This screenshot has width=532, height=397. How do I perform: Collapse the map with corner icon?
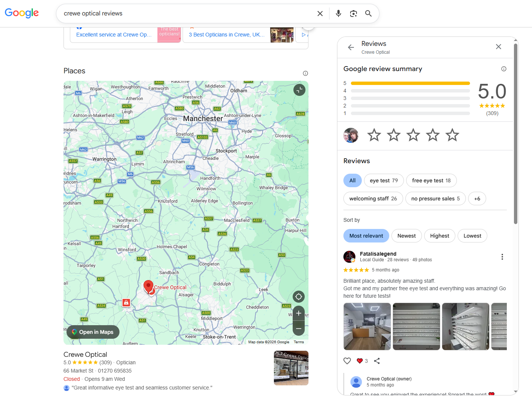coord(299,90)
